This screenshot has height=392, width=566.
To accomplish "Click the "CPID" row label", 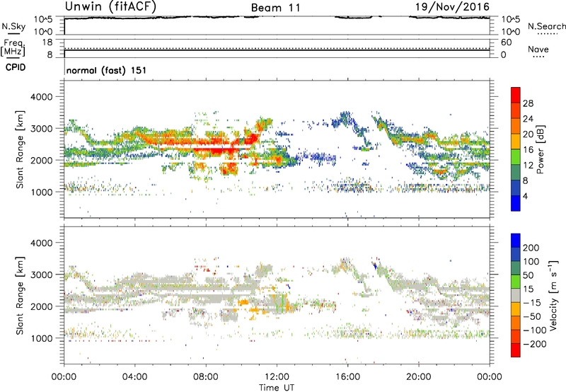I will (x=16, y=67).
